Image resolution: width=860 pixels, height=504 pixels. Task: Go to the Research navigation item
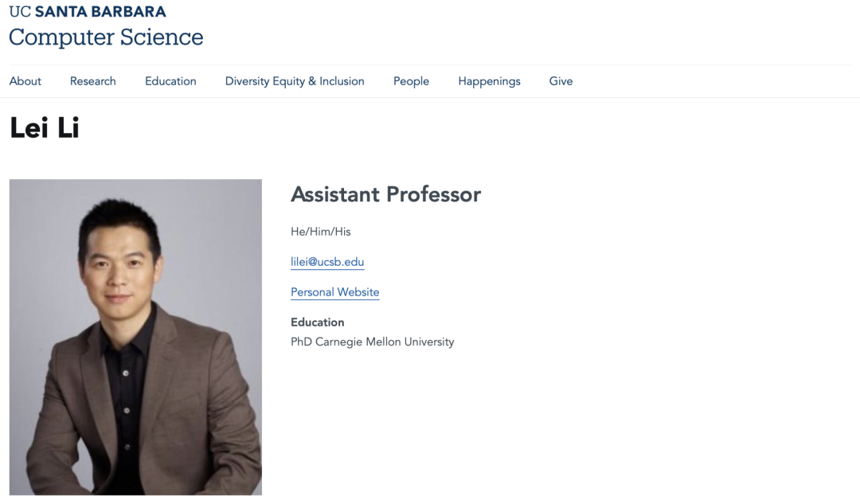click(93, 81)
